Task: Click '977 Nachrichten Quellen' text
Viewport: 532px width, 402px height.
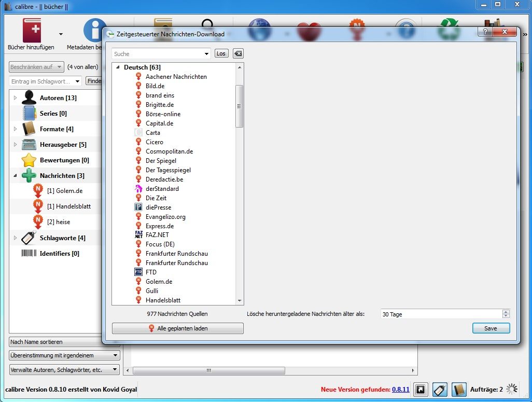Action: point(177,314)
